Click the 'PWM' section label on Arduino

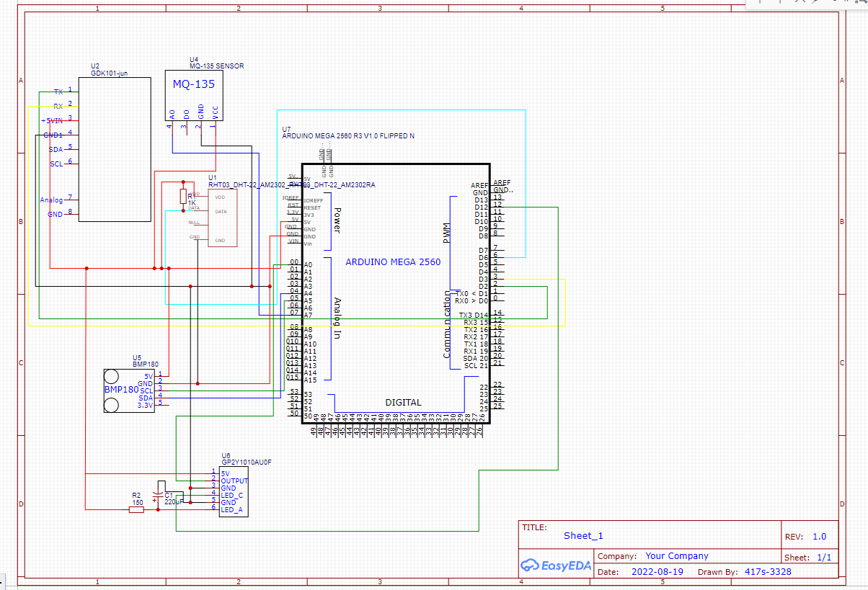(x=446, y=232)
